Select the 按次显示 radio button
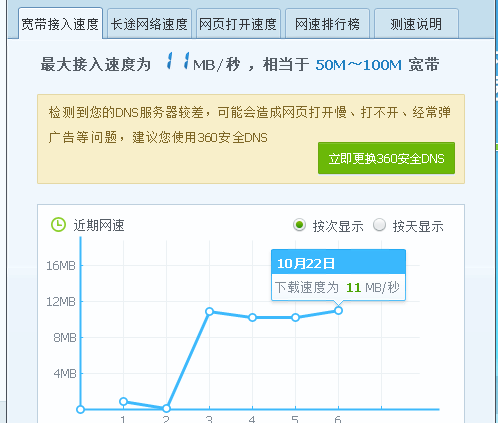The height and width of the screenshot is (423, 498). [x=299, y=225]
